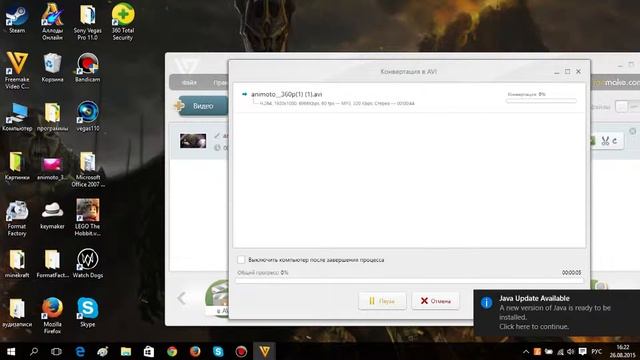Show hidden system tray icons arrow
Screen dimensions: 640x360
(526, 351)
